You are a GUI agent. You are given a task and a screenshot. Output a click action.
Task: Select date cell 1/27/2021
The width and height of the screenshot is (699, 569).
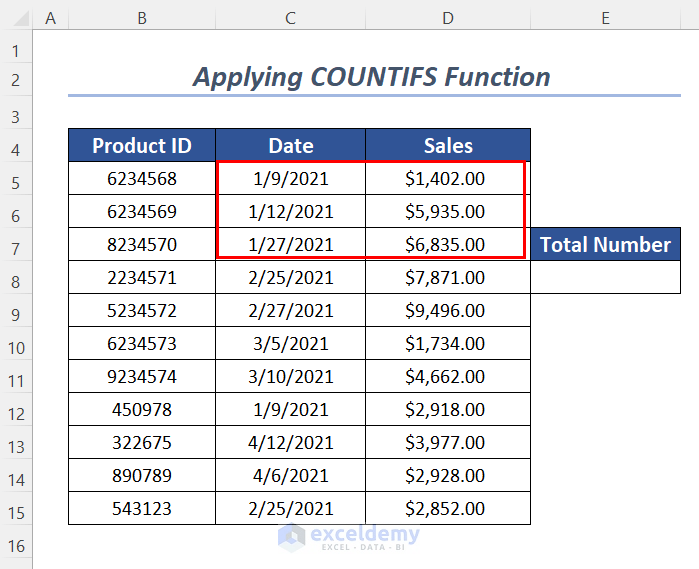coord(290,244)
